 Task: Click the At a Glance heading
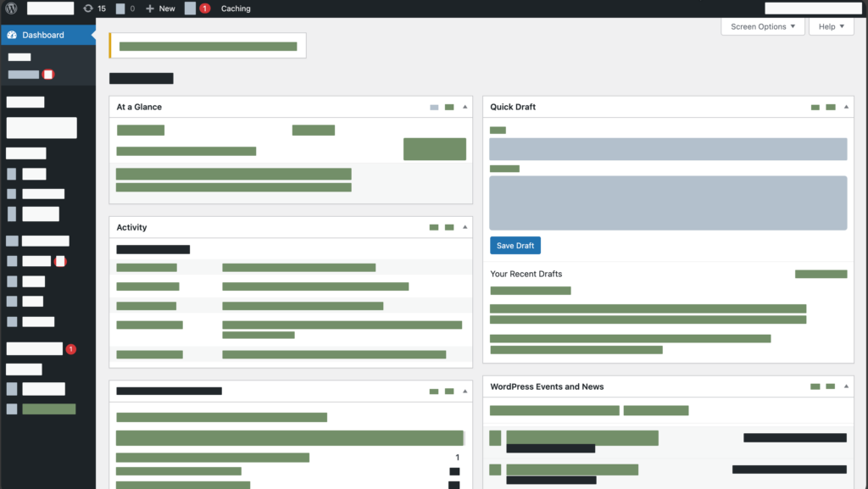139,107
